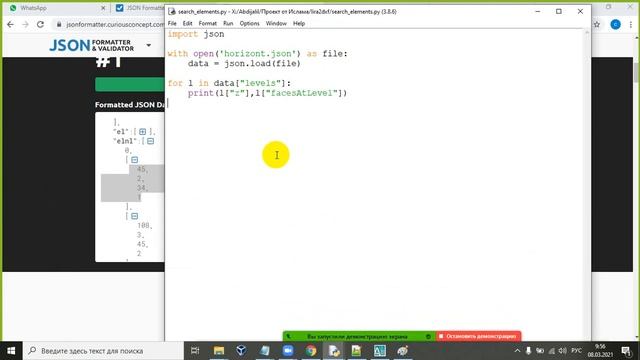Open the Help menu in IDLE
This screenshot has width=640, height=360.
pyautogui.click(x=299, y=23)
